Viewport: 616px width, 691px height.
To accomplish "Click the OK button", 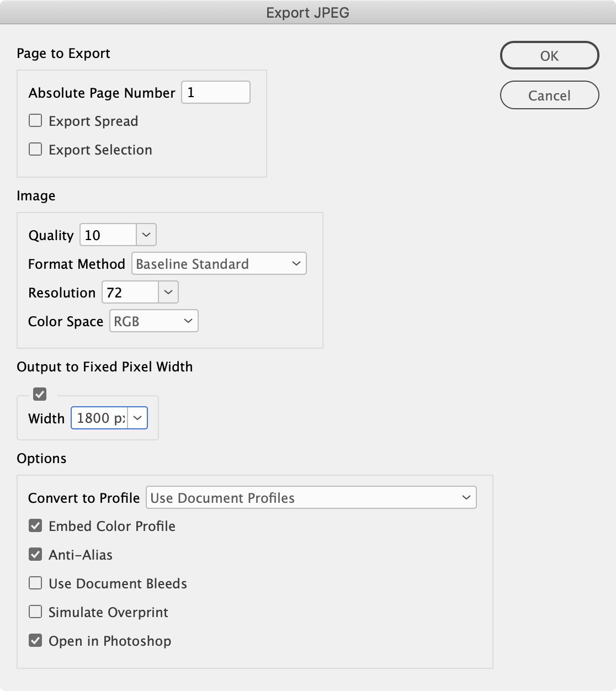I will tap(549, 55).
